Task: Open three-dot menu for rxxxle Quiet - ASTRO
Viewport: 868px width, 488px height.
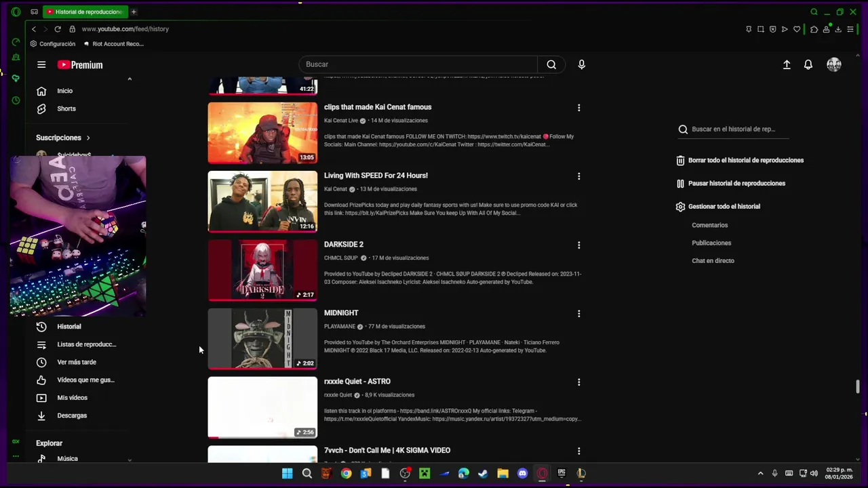Action: (x=578, y=382)
